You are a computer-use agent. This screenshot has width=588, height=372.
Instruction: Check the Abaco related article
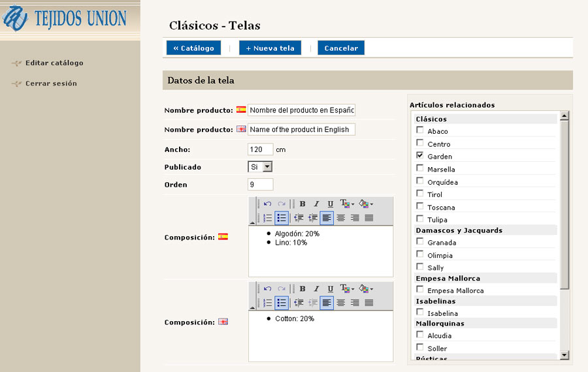[420, 130]
